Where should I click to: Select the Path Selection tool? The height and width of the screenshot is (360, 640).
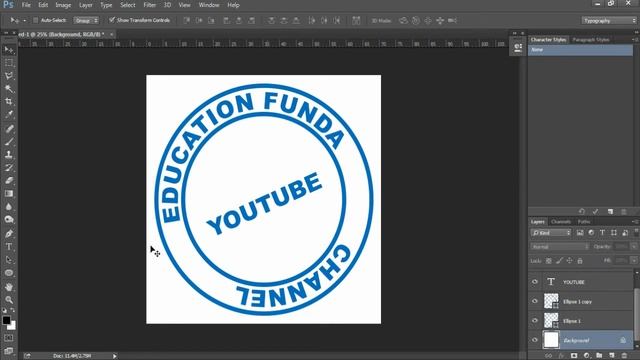(x=9, y=260)
